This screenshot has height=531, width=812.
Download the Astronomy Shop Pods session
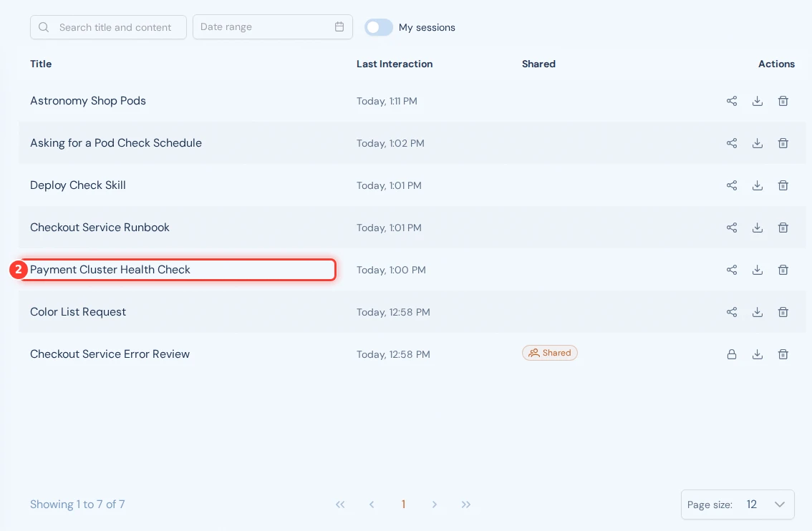[757, 101]
